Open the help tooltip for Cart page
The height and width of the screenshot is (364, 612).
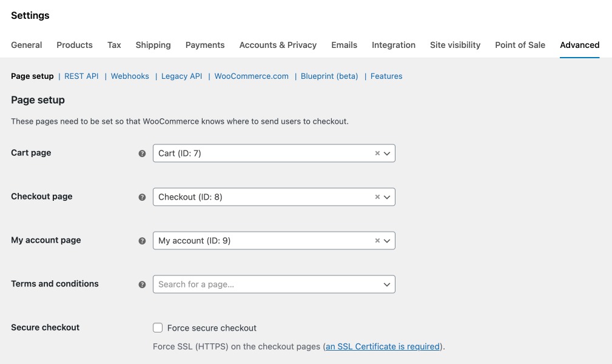pos(142,153)
